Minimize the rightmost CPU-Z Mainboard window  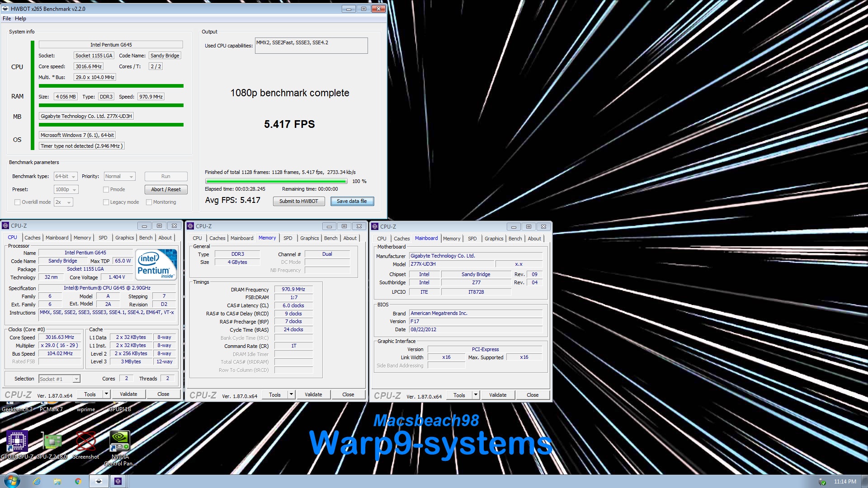(x=514, y=226)
